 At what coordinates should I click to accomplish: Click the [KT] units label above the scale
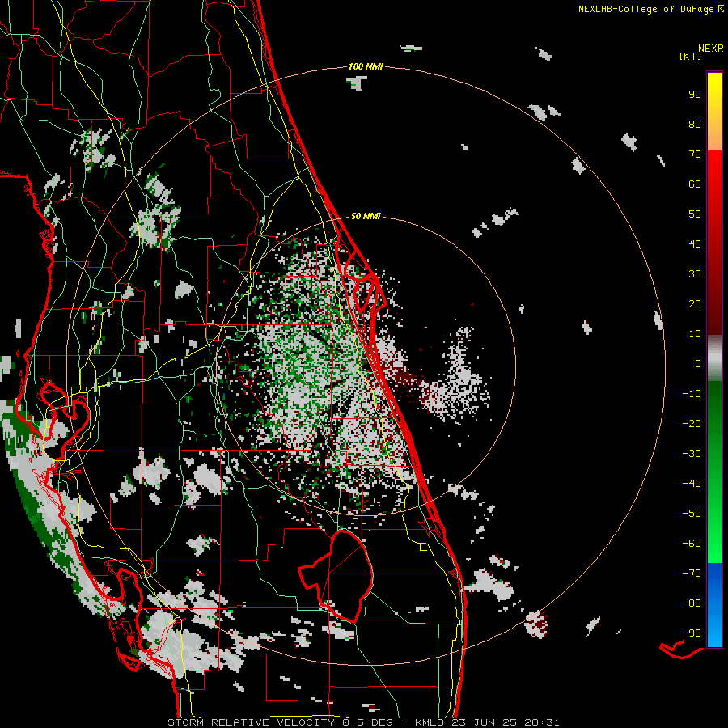pyautogui.click(x=690, y=56)
